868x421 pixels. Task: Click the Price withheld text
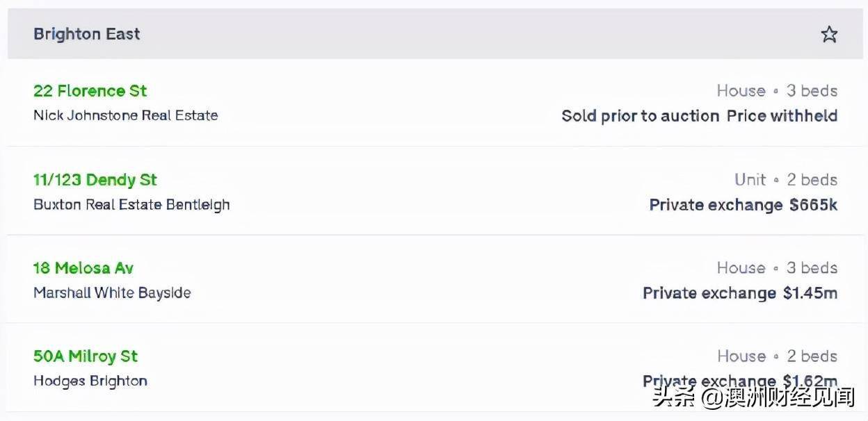pyautogui.click(x=782, y=116)
